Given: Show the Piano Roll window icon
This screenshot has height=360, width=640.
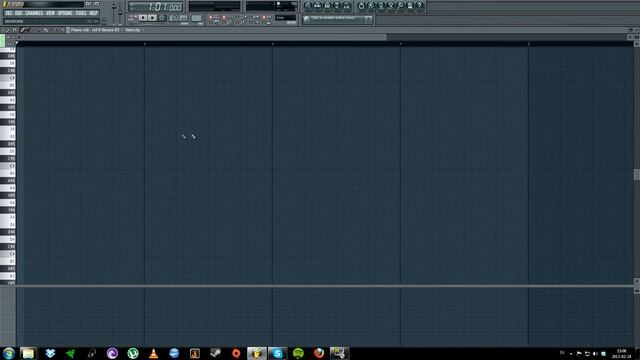Looking at the screenshot, I should click(327, 6).
